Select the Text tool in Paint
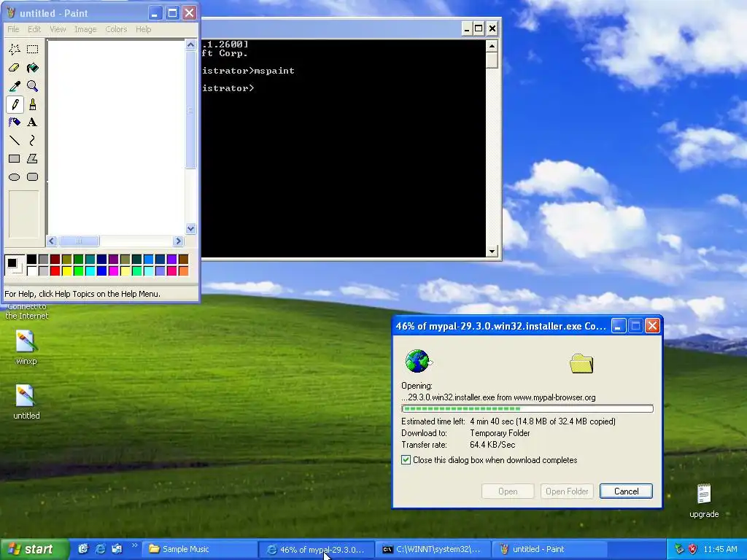This screenshot has width=747, height=560. pyautogui.click(x=32, y=122)
